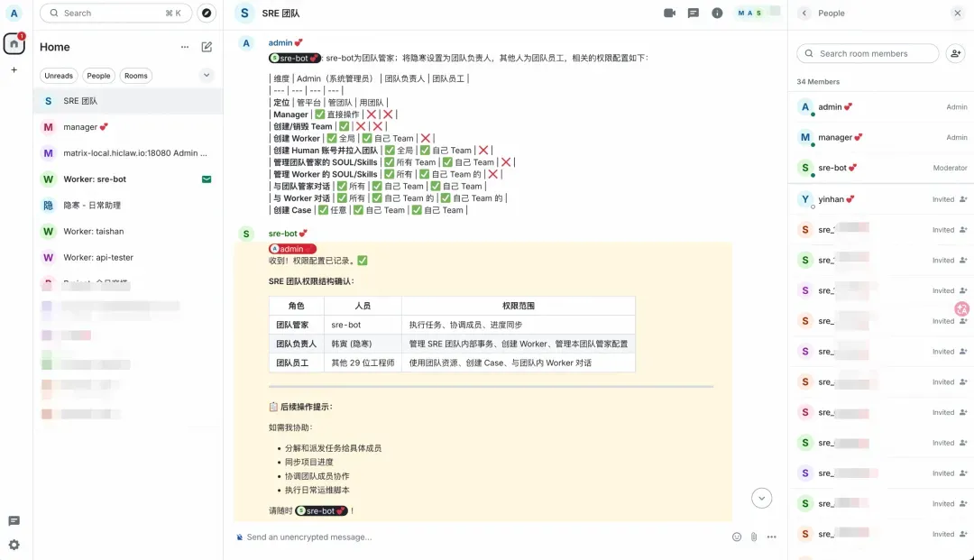Open quick settings gear icon
Image resolution: width=974 pixels, height=560 pixels.
(14, 545)
